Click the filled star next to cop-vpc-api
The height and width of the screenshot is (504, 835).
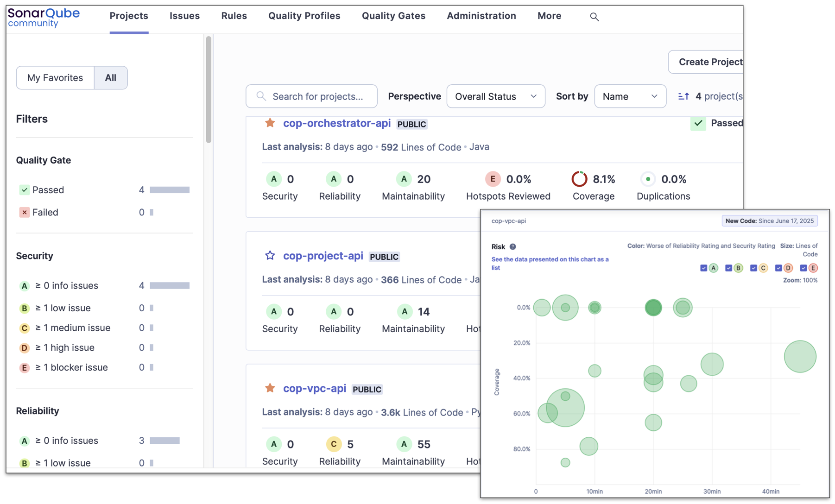click(270, 388)
